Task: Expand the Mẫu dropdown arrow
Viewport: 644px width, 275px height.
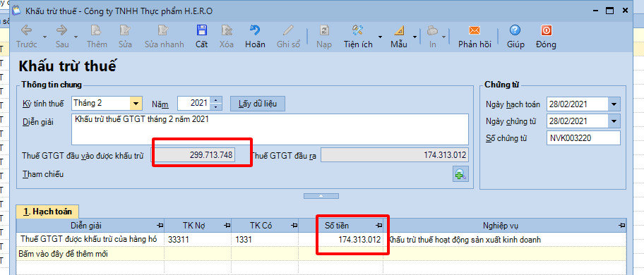Action: [x=415, y=37]
